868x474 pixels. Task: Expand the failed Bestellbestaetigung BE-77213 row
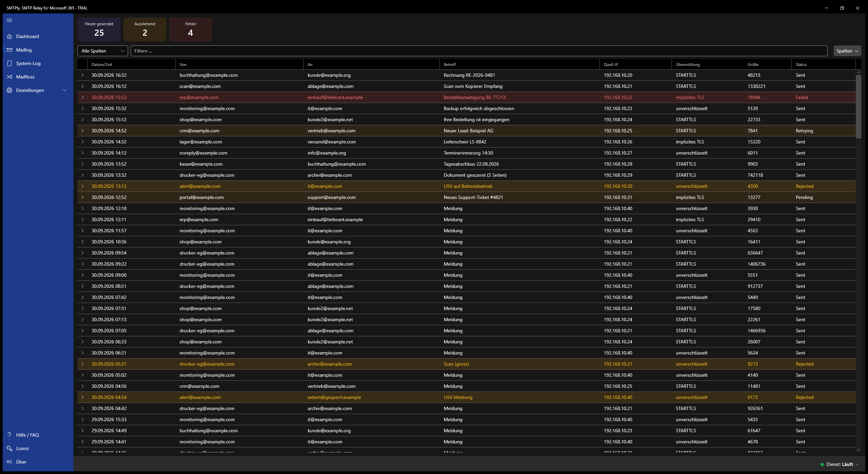tap(83, 97)
